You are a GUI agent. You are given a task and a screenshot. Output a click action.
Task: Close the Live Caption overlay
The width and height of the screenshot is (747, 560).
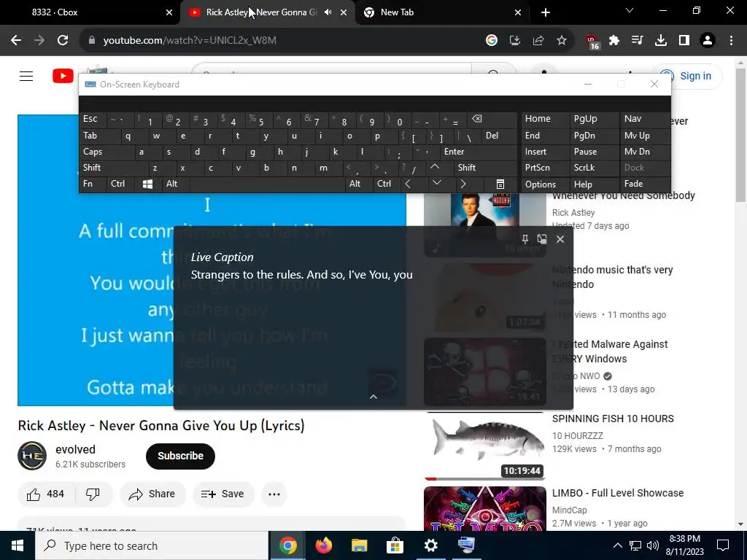[x=560, y=238]
